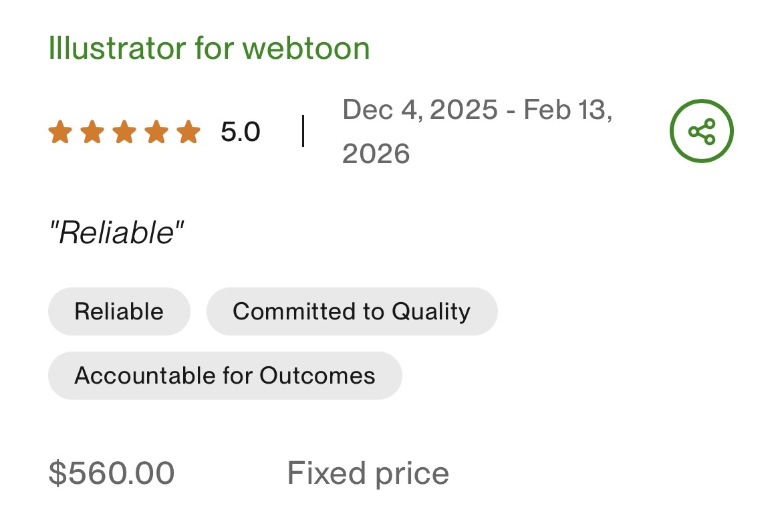Screen dimensions: 782x532
Task: Click the "Fixed price" label
Action: pyautogui.click(x=368, y=473)
